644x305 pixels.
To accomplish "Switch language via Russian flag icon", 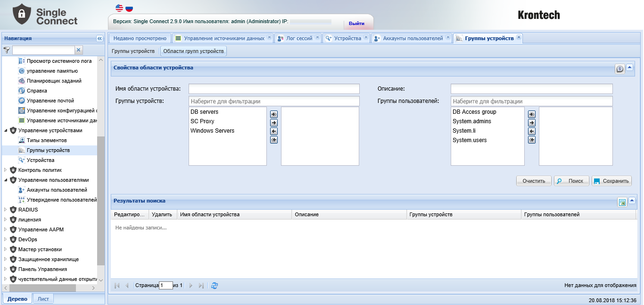I will pos(129,8).
